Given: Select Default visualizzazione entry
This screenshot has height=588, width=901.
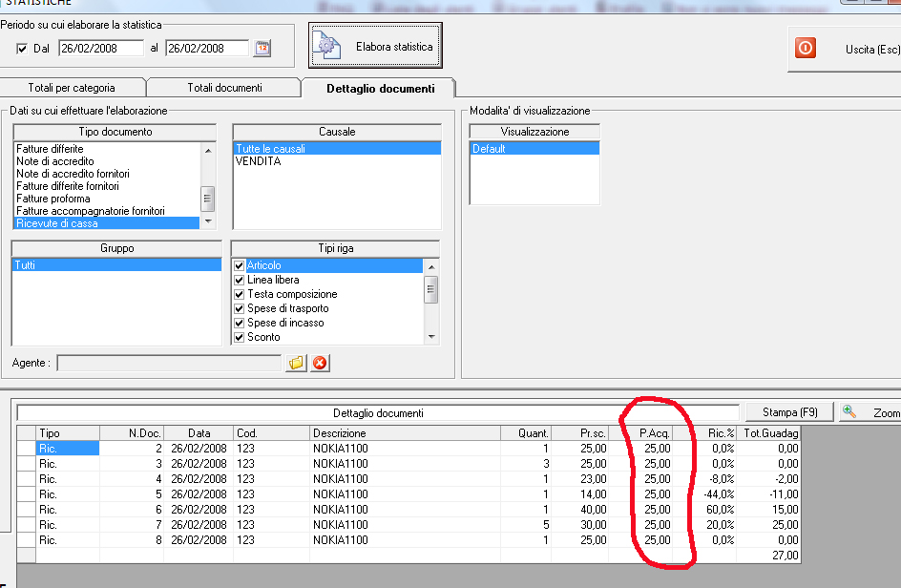Looking at the screenshot, I should pos(534,149).
